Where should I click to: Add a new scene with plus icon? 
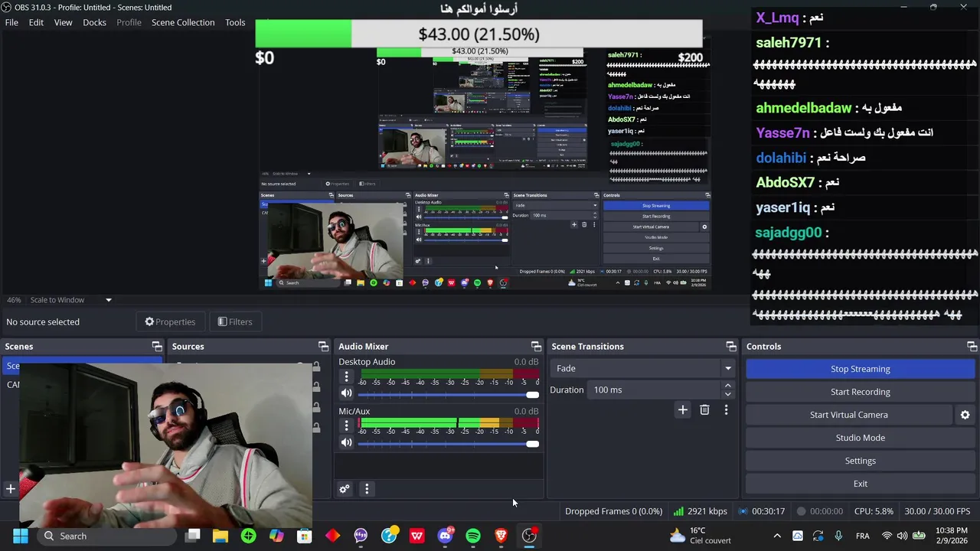[x=11, y=488]
